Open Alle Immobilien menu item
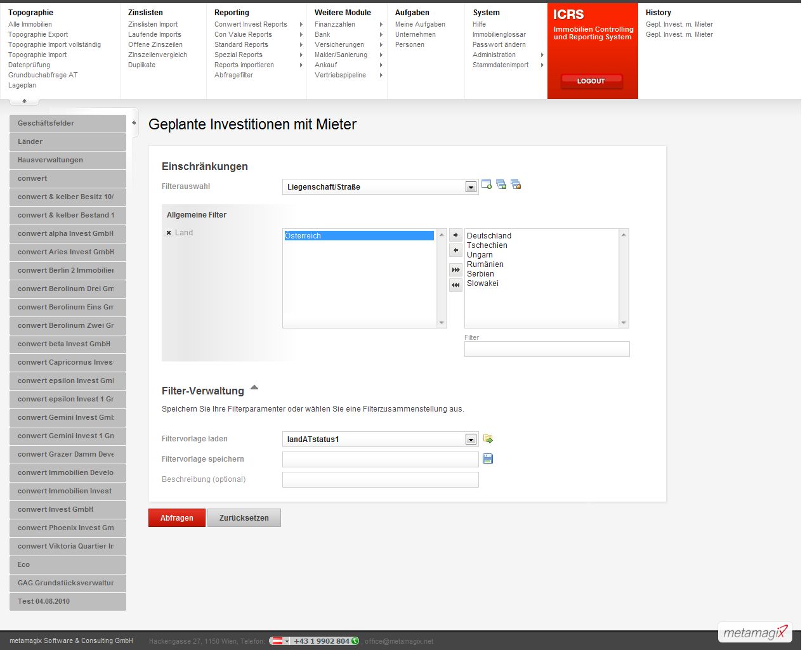 [30, 24]
